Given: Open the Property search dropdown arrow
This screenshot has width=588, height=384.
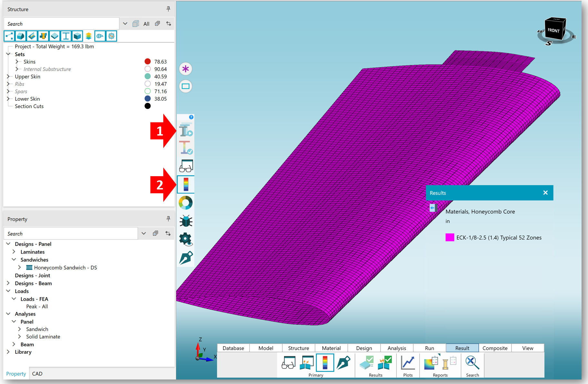Looking at the screenshot, I should point(144,233).
